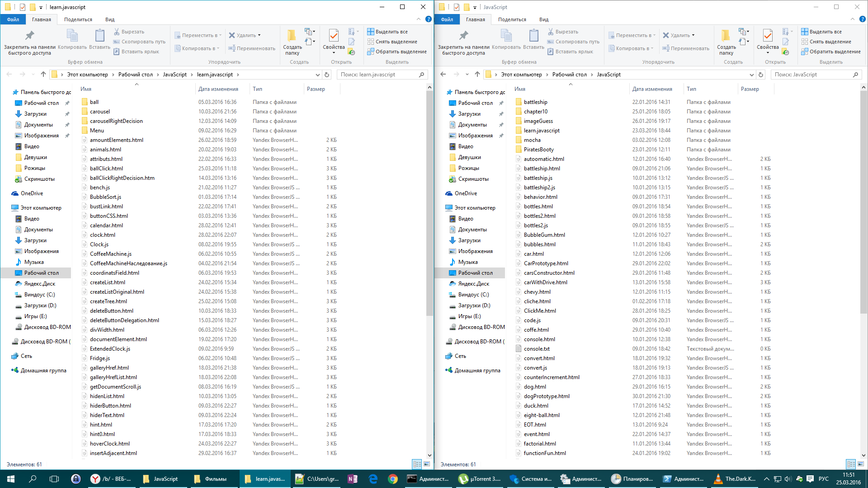Switch to large thumbnails view in left window

427,464
